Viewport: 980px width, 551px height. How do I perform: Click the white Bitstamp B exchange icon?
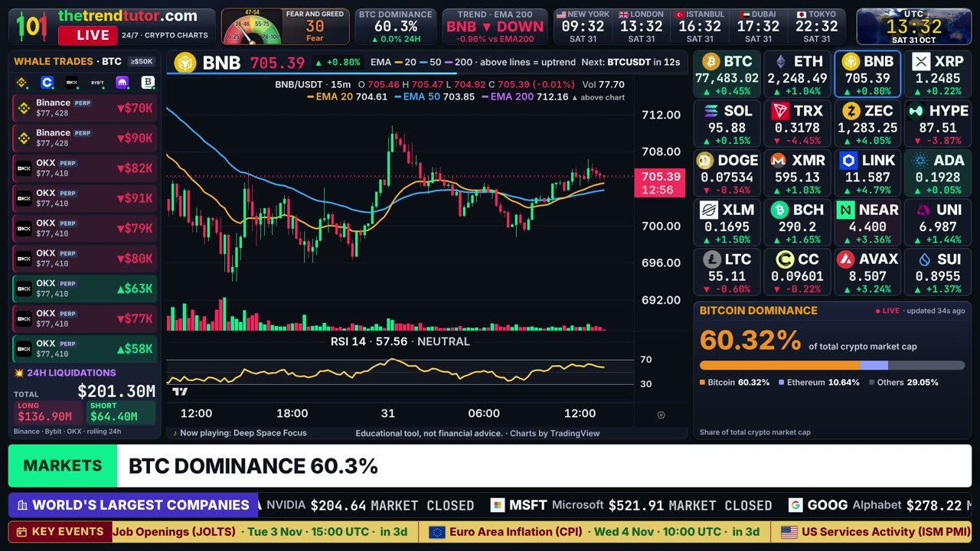point(148,83)
